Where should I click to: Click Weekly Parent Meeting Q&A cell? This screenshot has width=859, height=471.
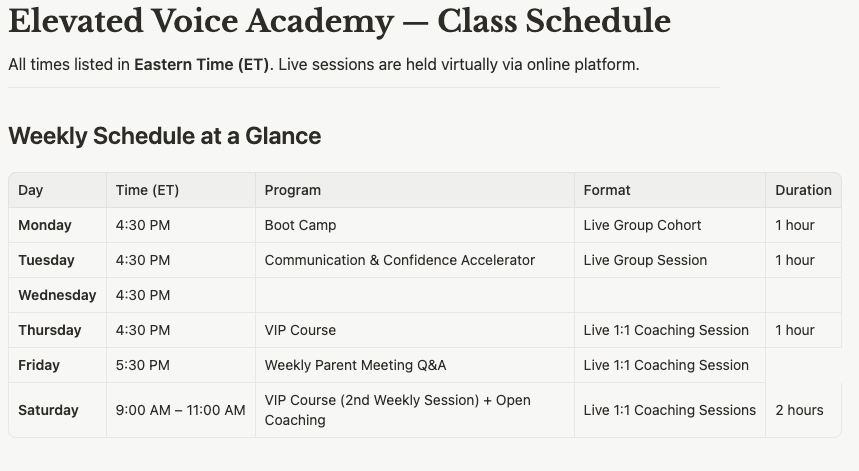[x=415, y=365]
